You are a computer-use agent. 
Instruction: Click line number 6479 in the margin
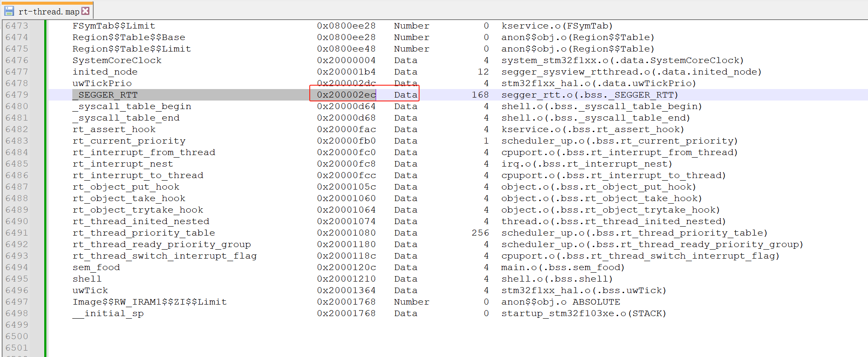(x=17, y=95)
